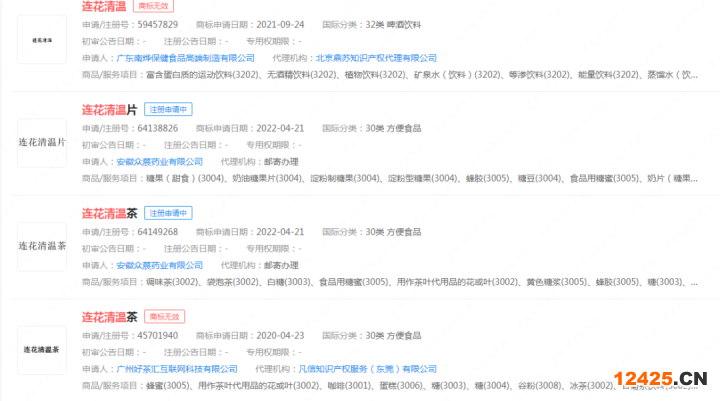The height and width of the screenshot is (401, 720).
Task: Open 连花清温茶 title with application number 64149268
Action: (x=109, y=214)
